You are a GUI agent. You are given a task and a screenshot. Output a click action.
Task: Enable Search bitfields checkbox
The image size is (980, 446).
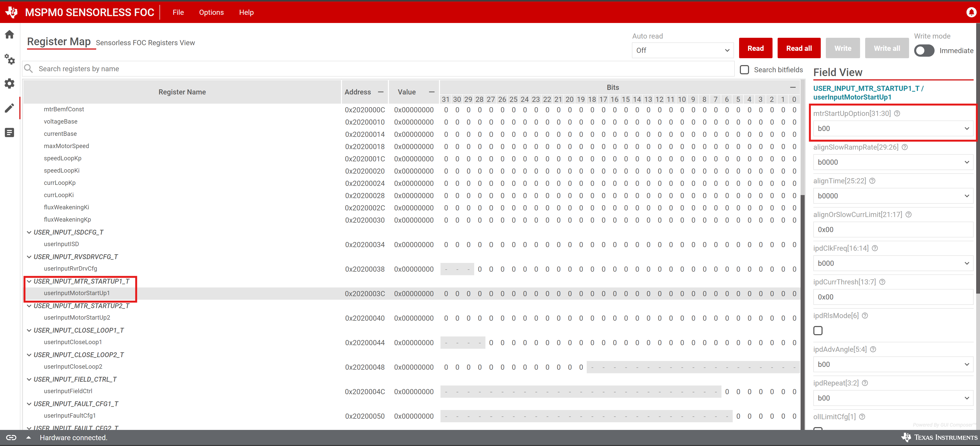744,70
